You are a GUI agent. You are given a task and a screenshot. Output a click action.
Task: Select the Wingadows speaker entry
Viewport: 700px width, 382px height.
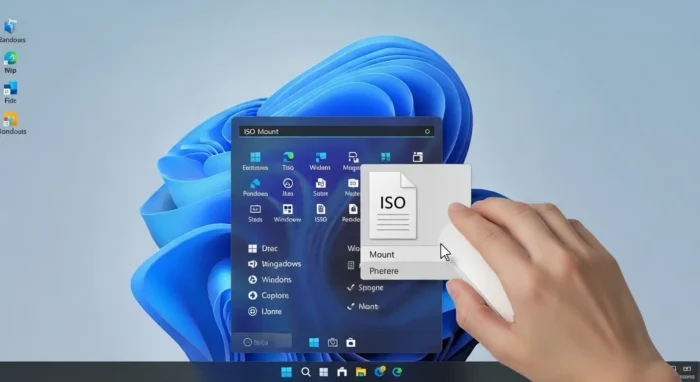tap(275, 264)
